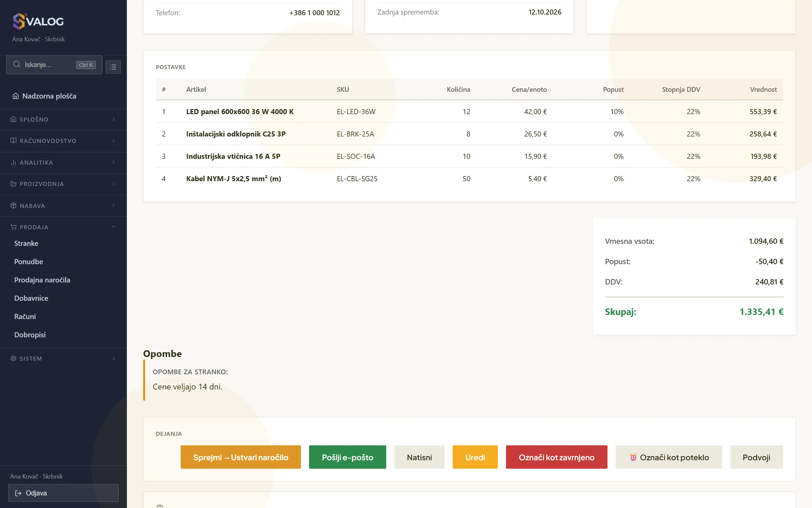Open Računi menu item
The width and height of the screenshot is (812, 508).
[x=25, y=316]
